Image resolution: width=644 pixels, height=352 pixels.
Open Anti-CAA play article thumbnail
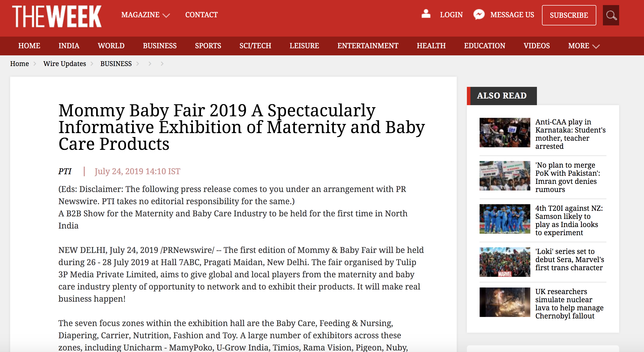(x=505, y=132)
